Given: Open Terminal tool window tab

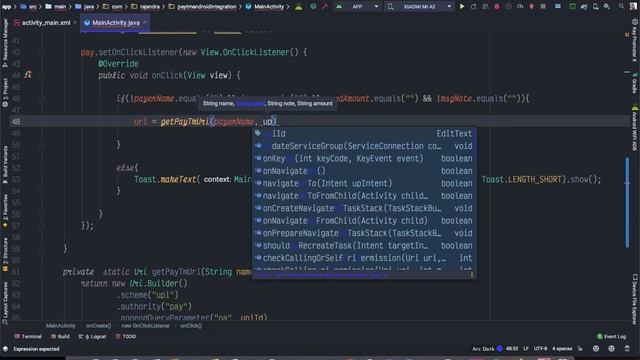Looking at the screenshot, I should pyautogui.click(x=28, y=337).
